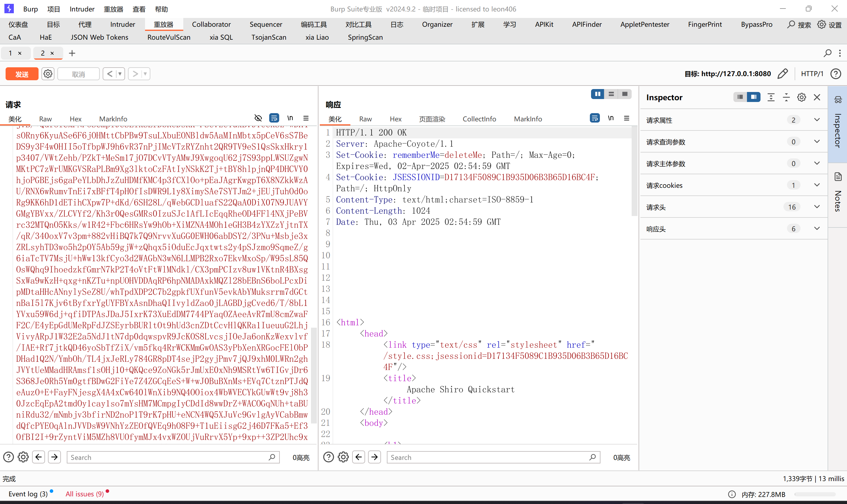Open the Repeater send settings gear icon

[48, 74]
